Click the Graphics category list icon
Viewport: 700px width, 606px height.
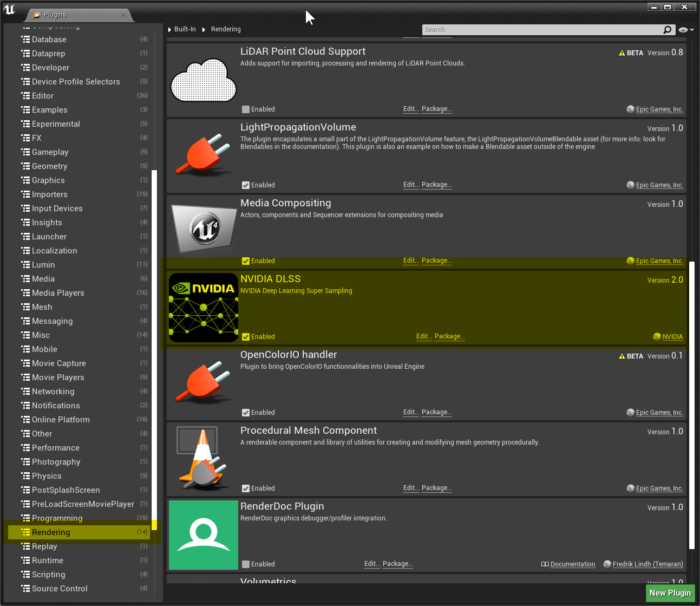point(25,180)
